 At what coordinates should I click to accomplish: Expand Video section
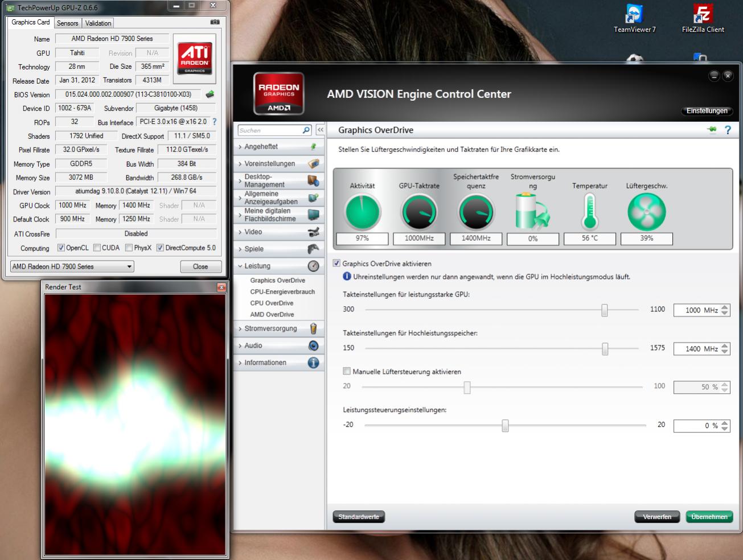[278, 232]
